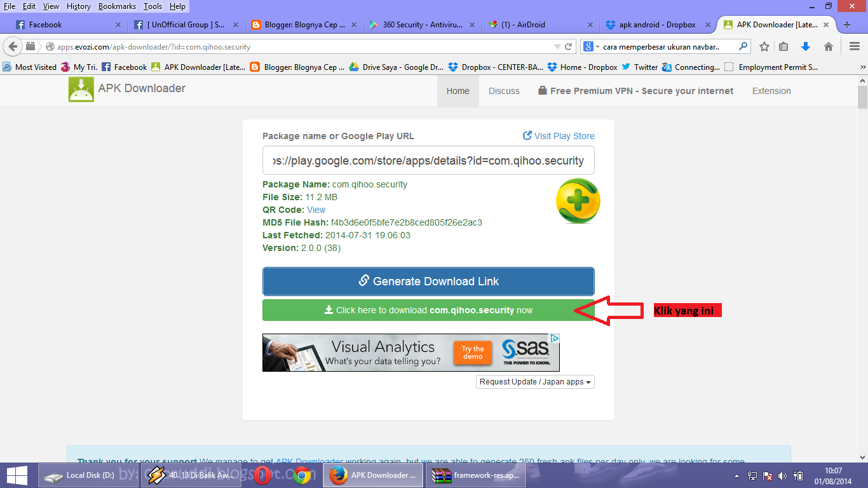This screenshot has height=488, width=868.
Task: Open the Edit menu
Action: pos(29,6)
